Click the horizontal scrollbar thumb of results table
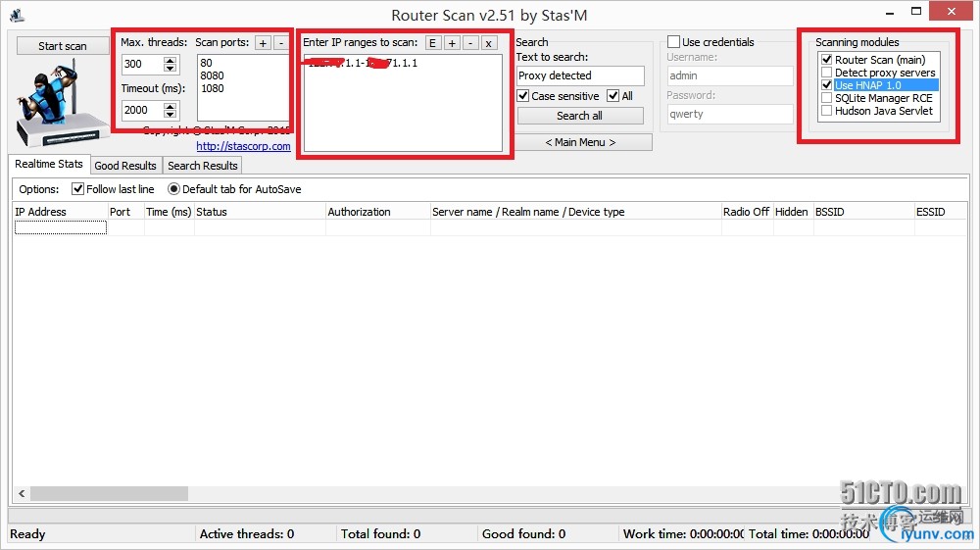This screenshot has height=550, width=980. (x=110, y=494)
